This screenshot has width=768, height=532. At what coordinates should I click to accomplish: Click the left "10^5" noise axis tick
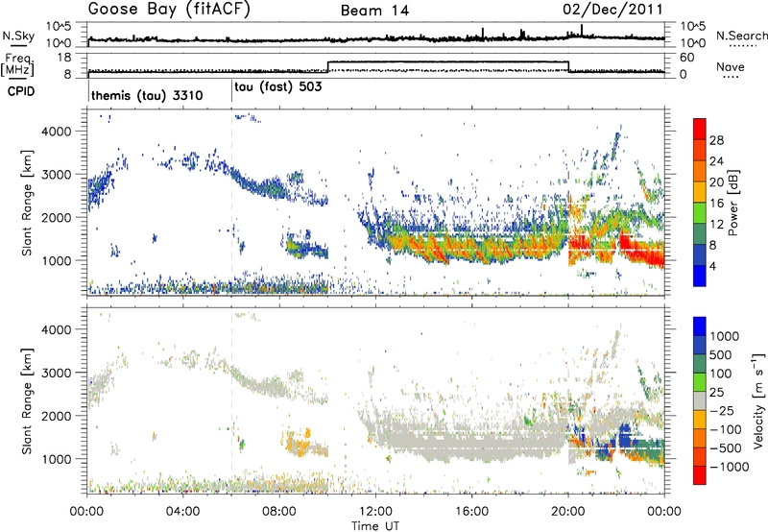(x=59, y=26)
